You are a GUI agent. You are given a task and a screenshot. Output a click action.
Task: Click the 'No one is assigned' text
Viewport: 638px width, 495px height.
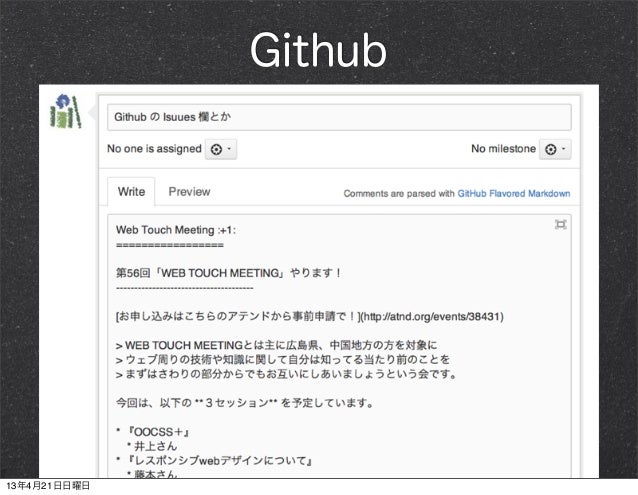[154, 149]
